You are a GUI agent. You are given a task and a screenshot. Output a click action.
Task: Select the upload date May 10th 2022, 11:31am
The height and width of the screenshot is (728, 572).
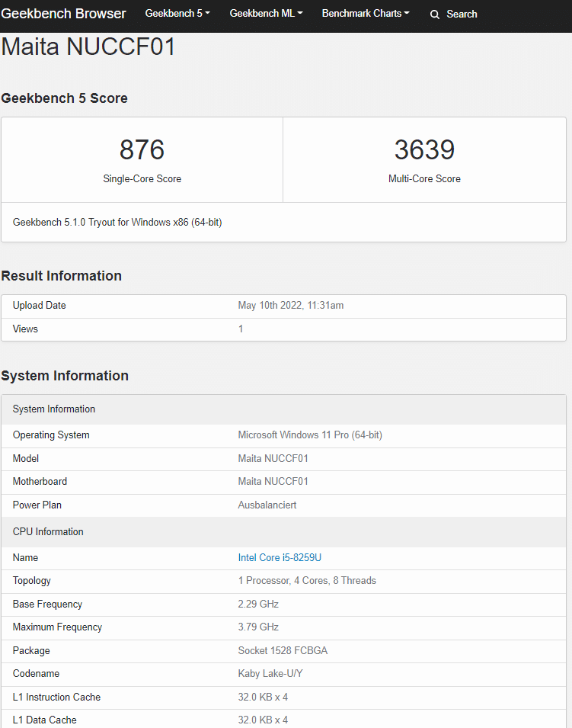pos(291,306)
